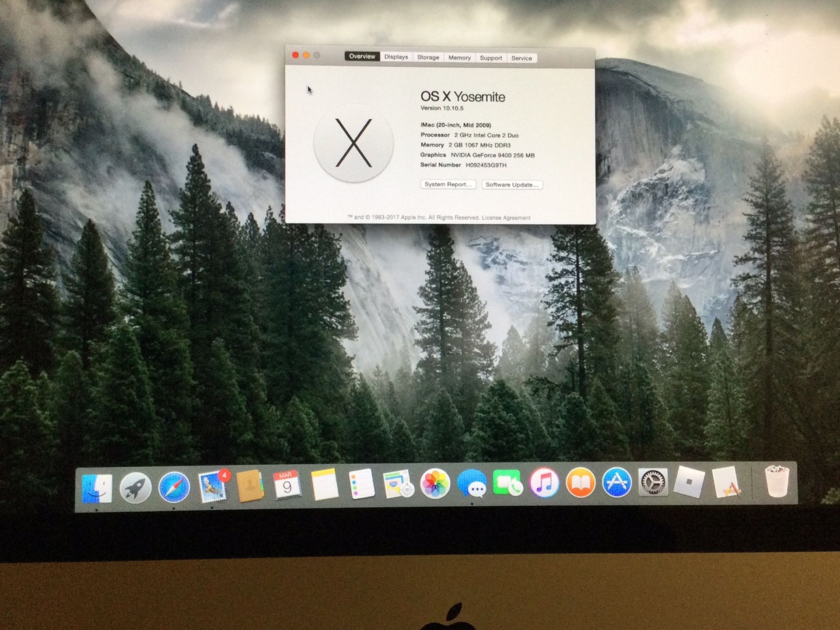Viewport: 840px width, 630px height.
Task: Open the document icon beside Trash
Action: click(x=727, y=482)
